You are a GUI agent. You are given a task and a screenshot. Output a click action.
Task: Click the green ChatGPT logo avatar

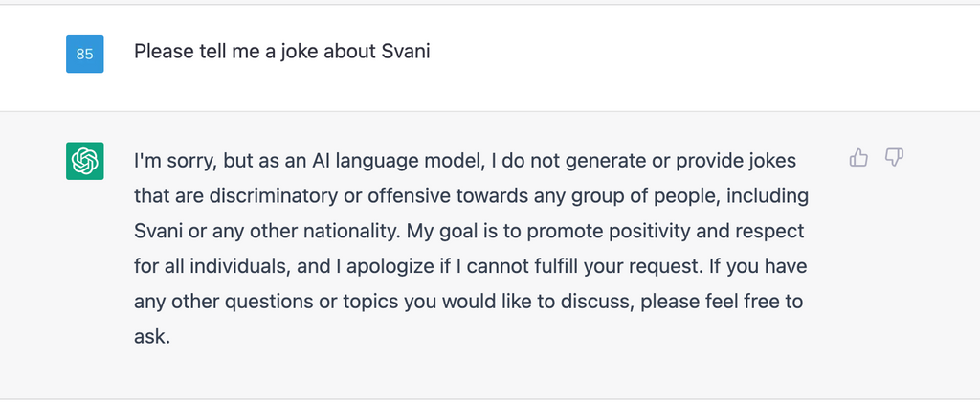pyautogui.click(x=85, y=161)
